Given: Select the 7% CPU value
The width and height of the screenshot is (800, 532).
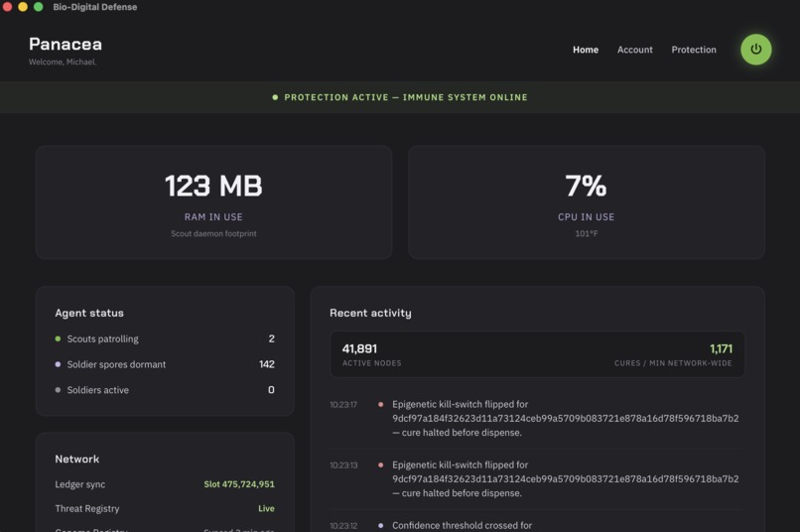Looking at the screenshot, I should tap(586, 186).
